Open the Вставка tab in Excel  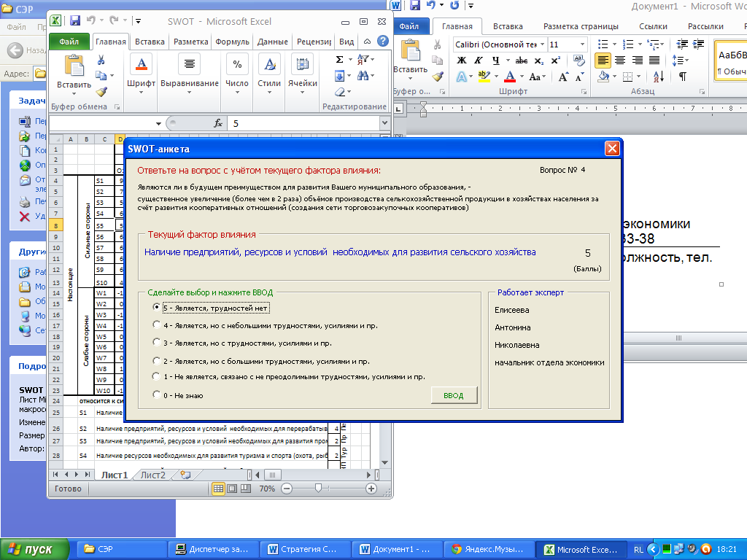(150, 42)
